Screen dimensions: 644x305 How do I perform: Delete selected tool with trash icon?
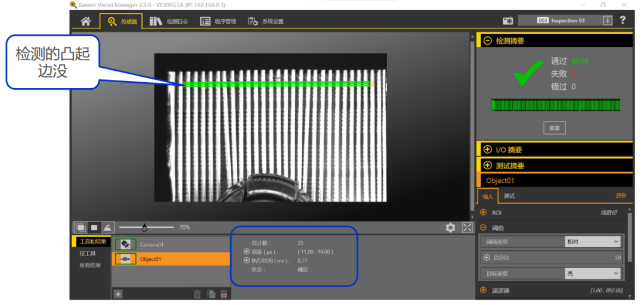(x=197, y=294)
